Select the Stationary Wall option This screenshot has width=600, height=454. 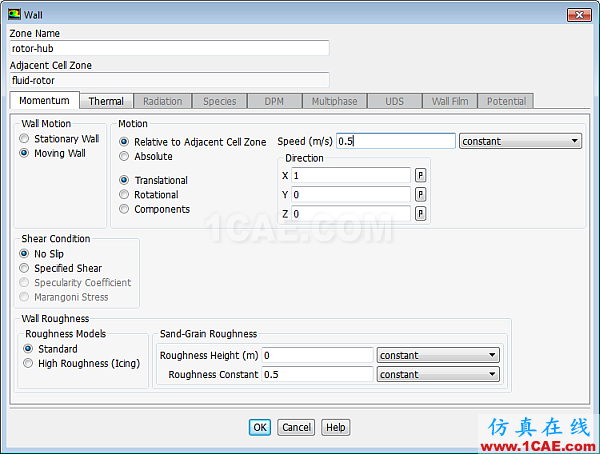25,139
